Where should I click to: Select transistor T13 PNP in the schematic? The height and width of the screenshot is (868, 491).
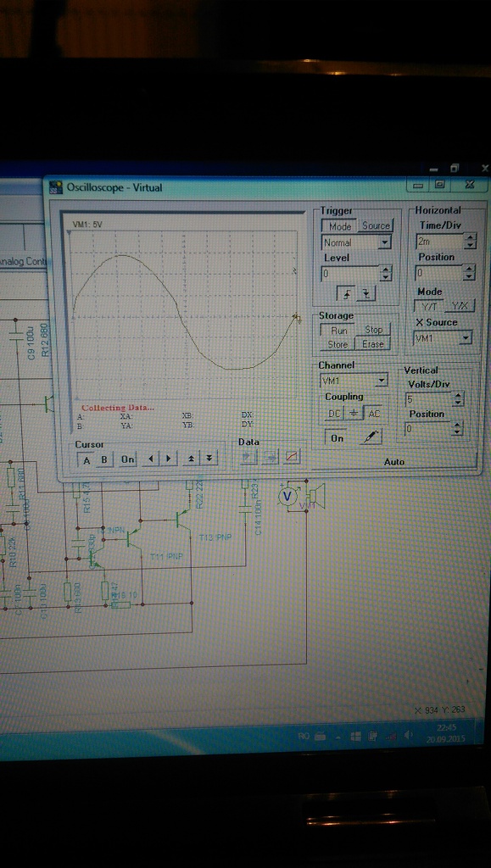coord(182,520)
